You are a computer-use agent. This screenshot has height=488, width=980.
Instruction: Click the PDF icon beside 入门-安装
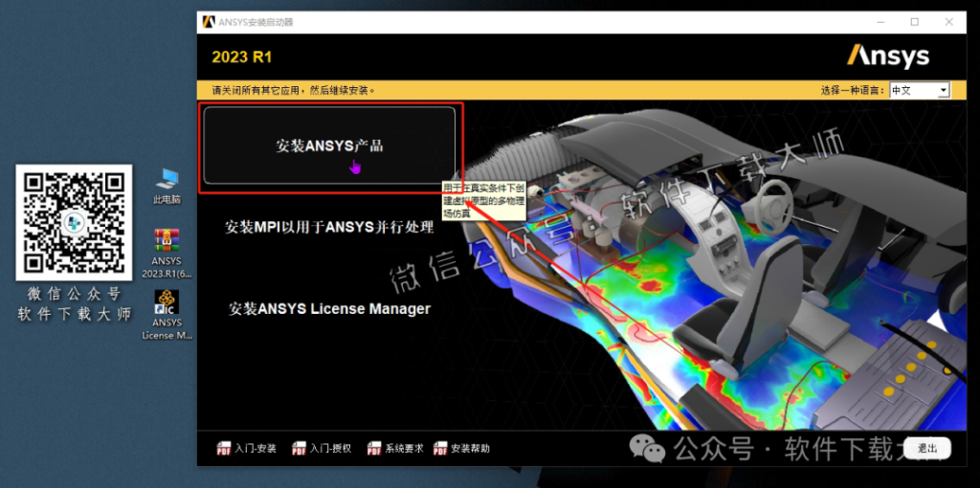pos(224,449)
